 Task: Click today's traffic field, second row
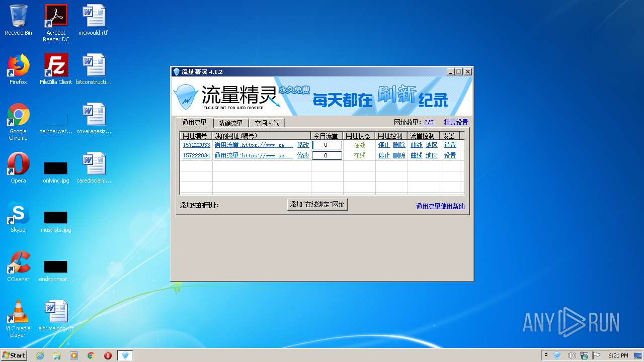[x=327, y=155]
